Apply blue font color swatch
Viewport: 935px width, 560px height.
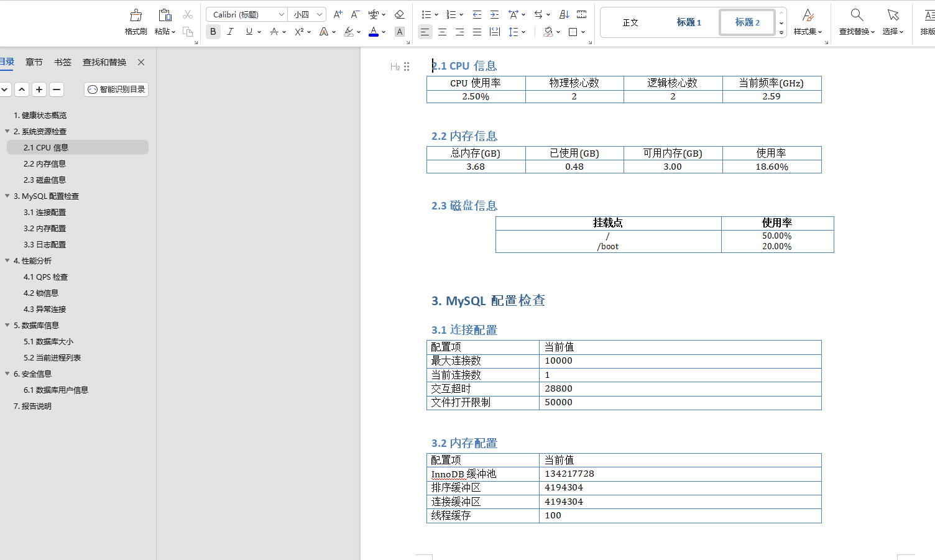(x=374, y=32)
